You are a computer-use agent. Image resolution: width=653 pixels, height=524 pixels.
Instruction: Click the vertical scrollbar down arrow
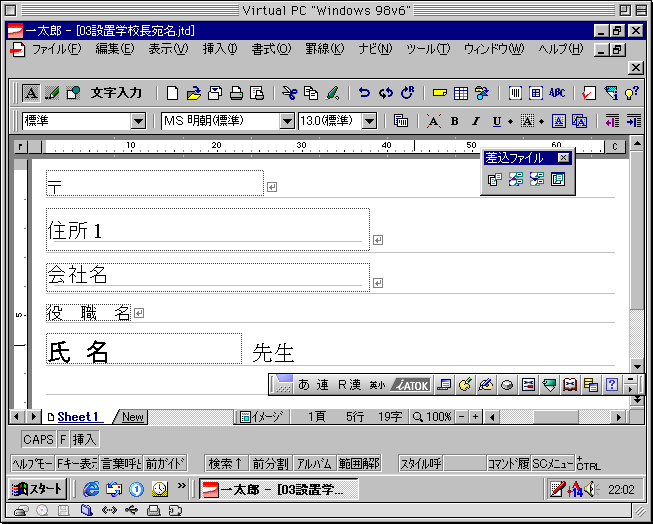point(637,367)
